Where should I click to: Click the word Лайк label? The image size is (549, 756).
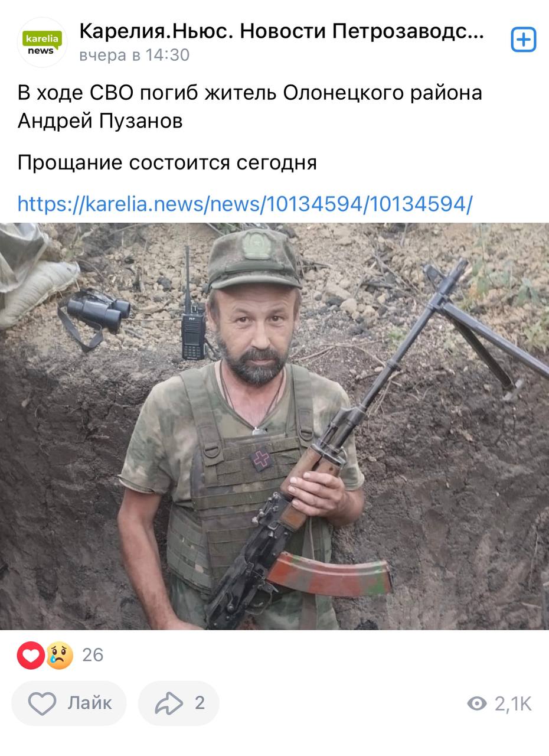pos(90,703)
